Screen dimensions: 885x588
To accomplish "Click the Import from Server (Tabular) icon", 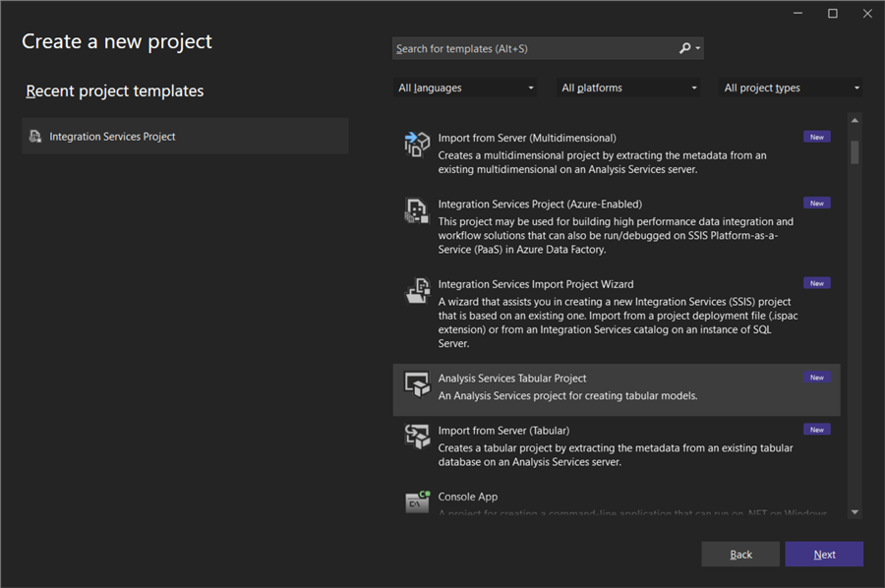I will (417, 437).
